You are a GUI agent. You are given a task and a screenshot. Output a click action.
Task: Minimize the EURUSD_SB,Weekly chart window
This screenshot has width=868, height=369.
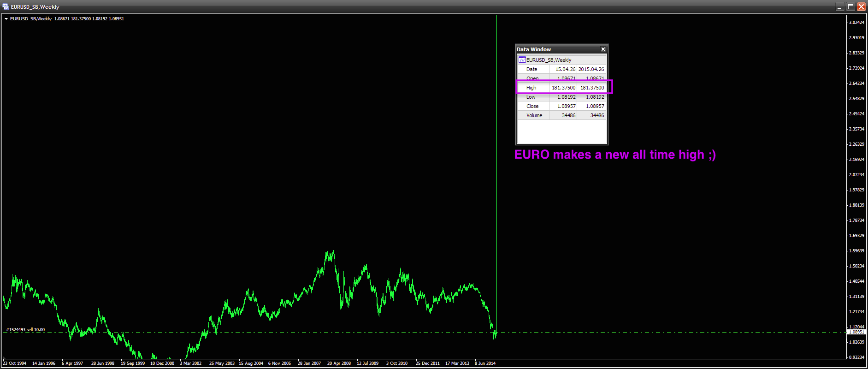[x=839, y=7]
